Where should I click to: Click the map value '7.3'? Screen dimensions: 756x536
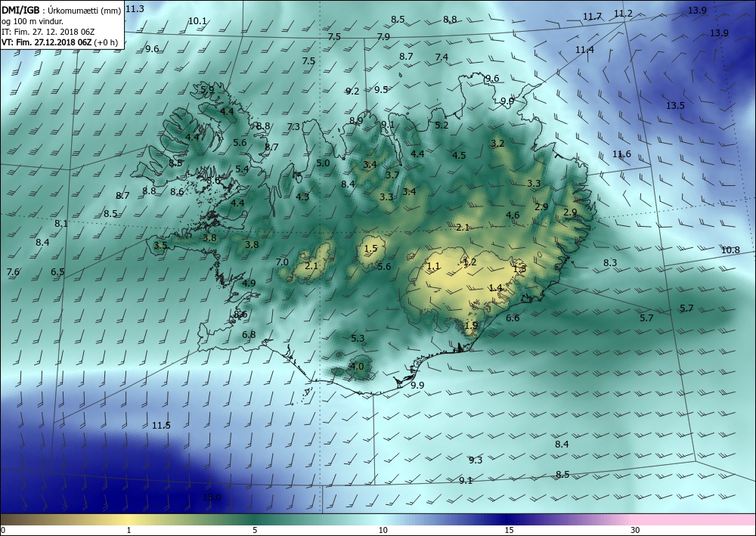click(x=293, y=127)
